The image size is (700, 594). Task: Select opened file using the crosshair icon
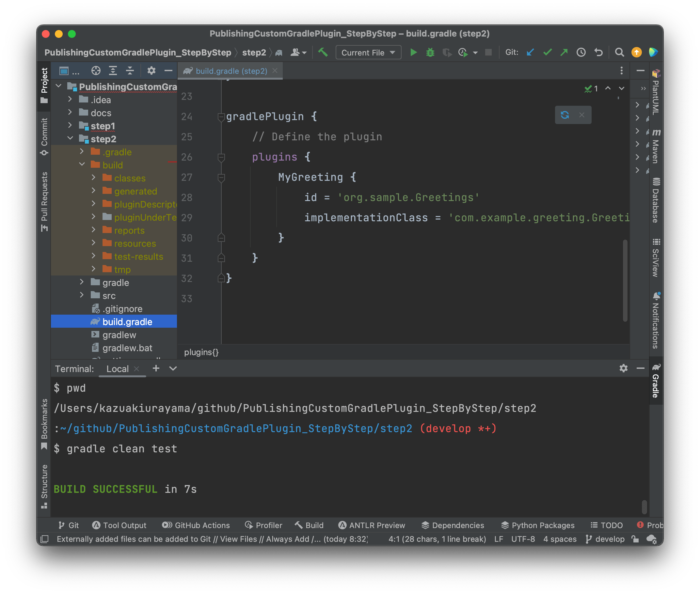(x=96, y=70)
